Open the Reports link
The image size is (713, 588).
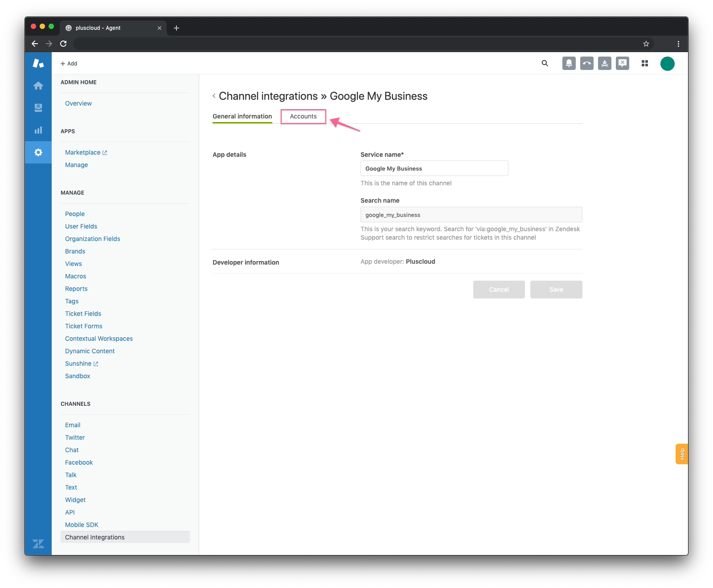(76, 289)
